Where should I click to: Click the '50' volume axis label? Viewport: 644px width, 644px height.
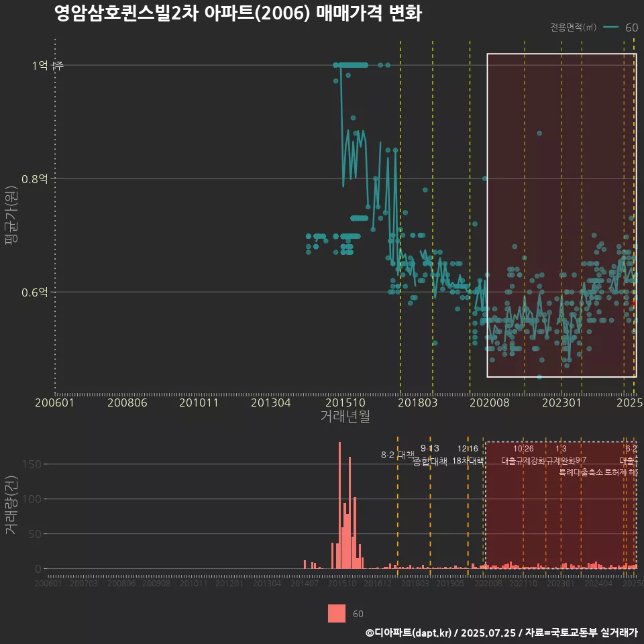click(35, 534)
